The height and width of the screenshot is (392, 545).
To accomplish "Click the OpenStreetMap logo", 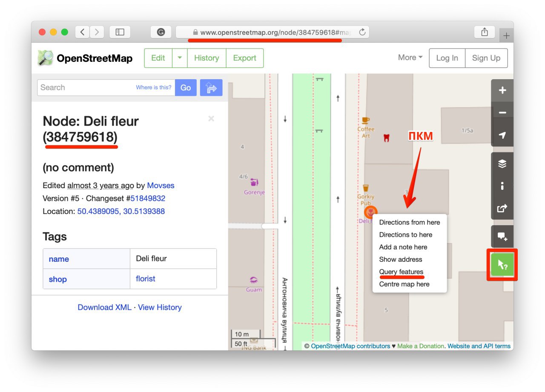I will coord(85,58).
